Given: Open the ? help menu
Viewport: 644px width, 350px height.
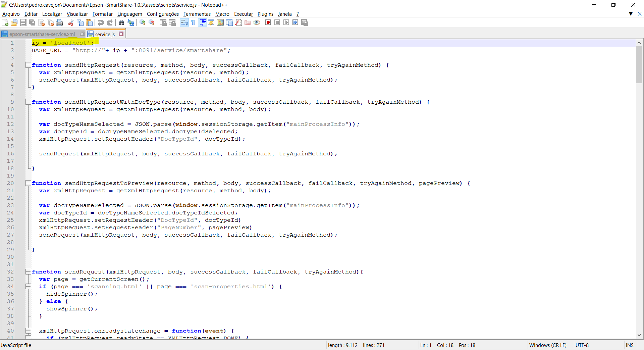Looking at the screenshot, I should point(298,14).
